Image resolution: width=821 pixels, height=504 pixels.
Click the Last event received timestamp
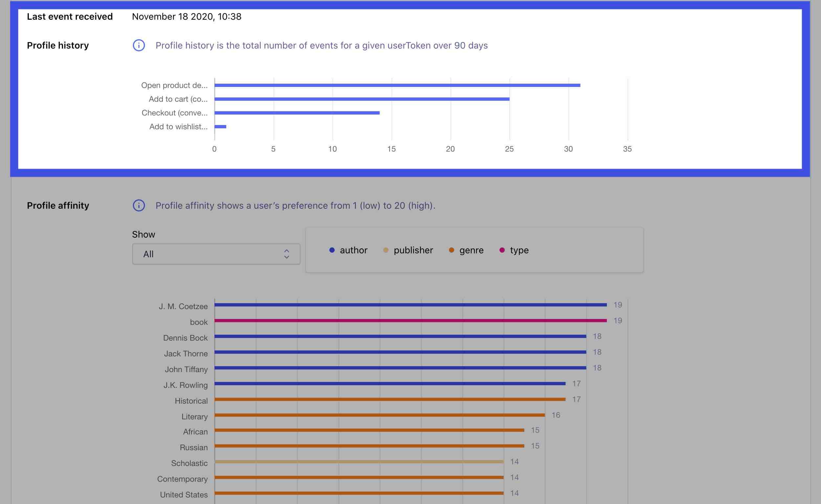[187, 16]
